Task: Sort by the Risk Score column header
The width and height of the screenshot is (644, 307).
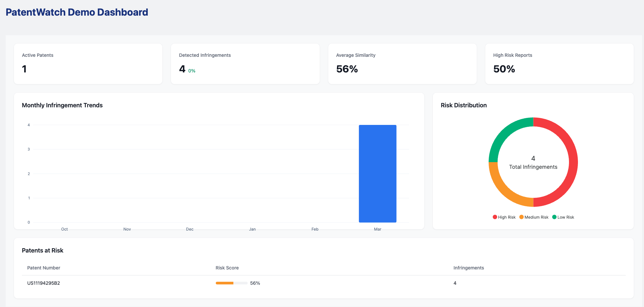Action: pos(227,268)
